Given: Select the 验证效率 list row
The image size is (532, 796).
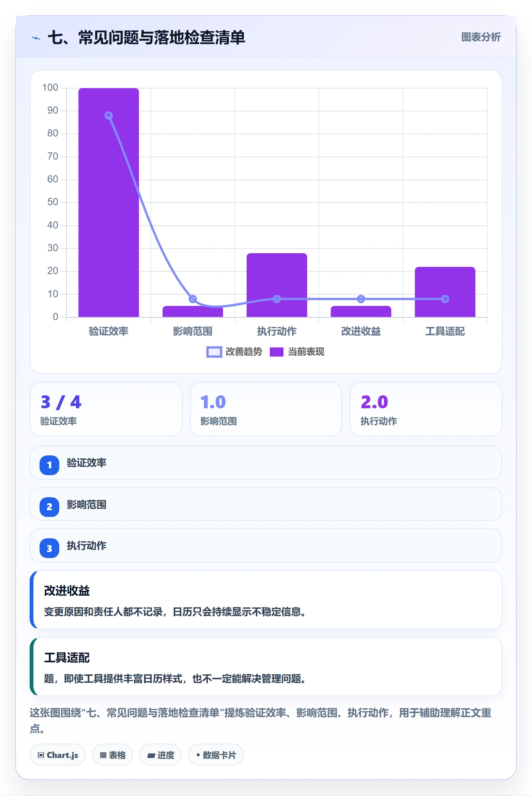Looking at the screenshot, I should pos(266,463).
